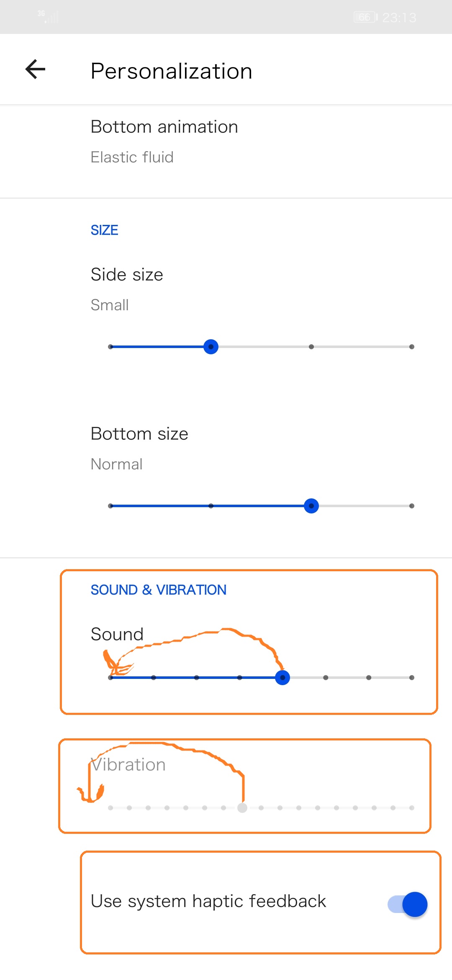The height and width of the screenshot is (980, 452).
Task: Set Bottom size slider to maximum tick
Action: [x=412, y=506]
